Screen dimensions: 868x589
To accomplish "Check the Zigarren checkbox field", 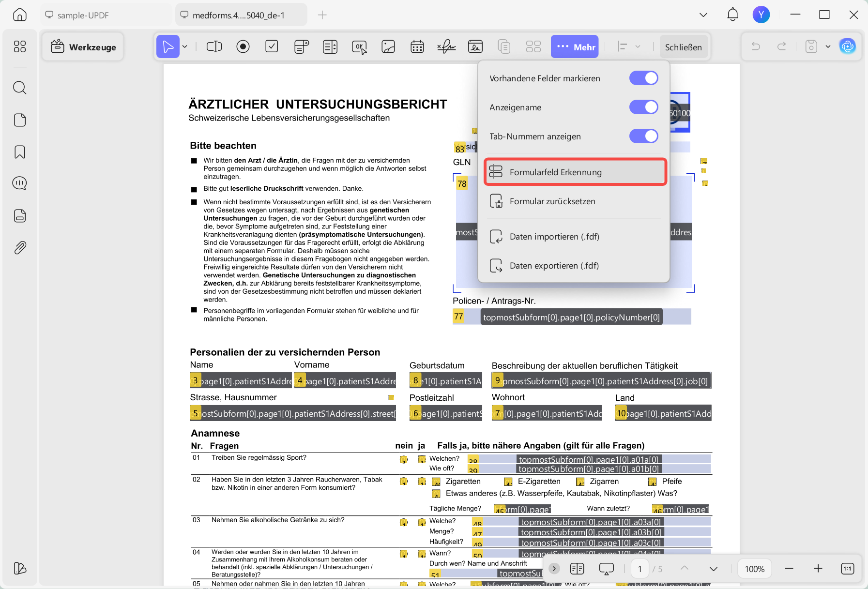I will (580, 482).
